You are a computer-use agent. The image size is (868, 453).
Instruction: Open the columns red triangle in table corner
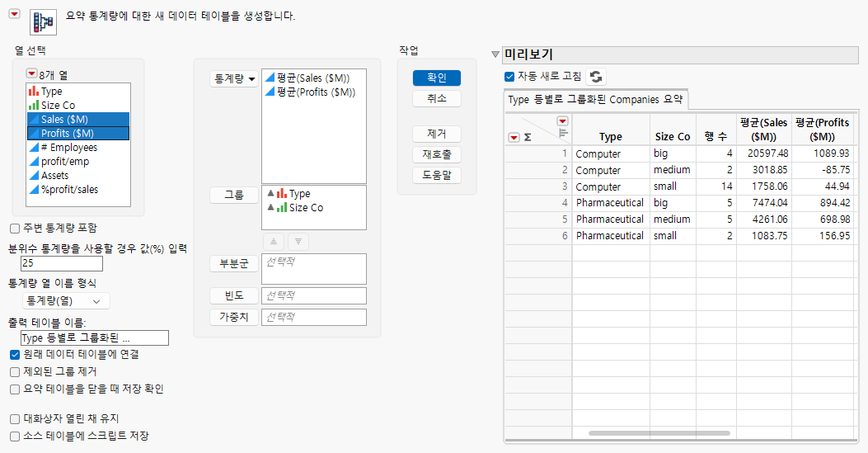point(562,121)
